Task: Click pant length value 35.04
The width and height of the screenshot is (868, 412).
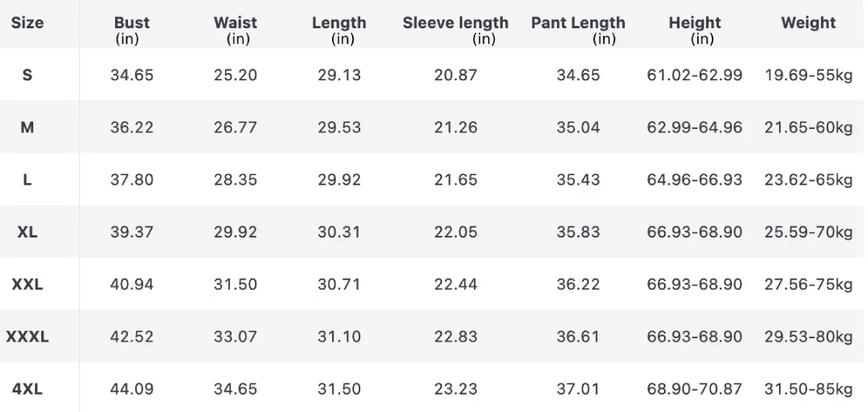Action: [x=578, y=127]
